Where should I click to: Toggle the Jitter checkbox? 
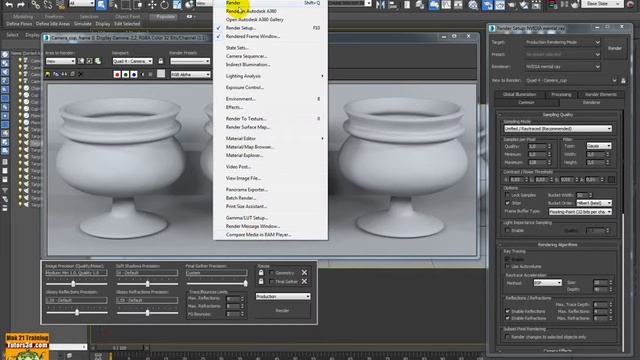tap(507, 202)
